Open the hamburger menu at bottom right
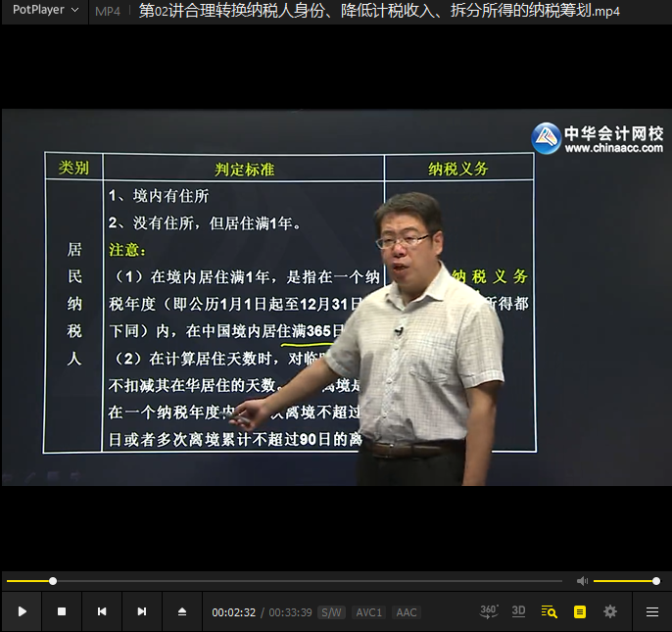The width and height of the screenshot is (672, 632). tap(652, 611)
